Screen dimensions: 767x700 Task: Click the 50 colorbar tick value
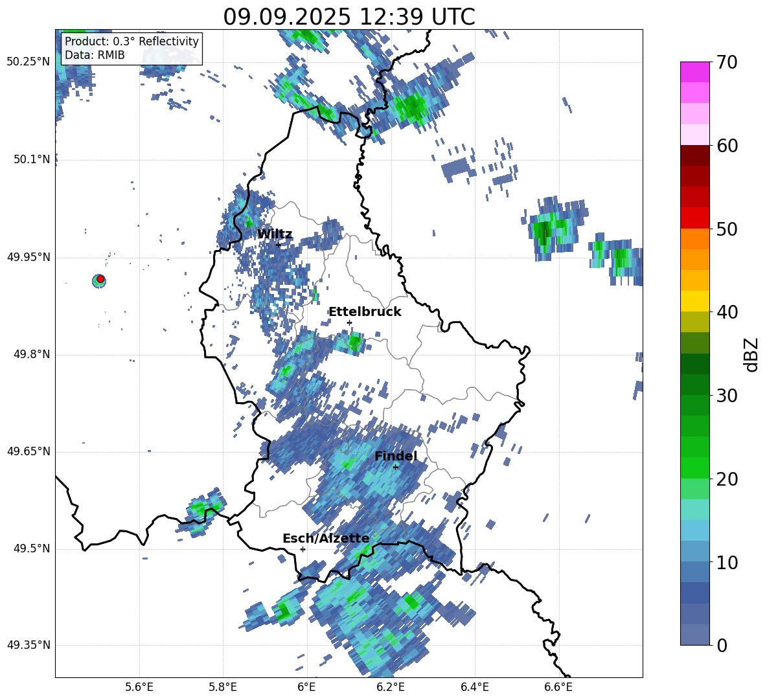(727, 229)
